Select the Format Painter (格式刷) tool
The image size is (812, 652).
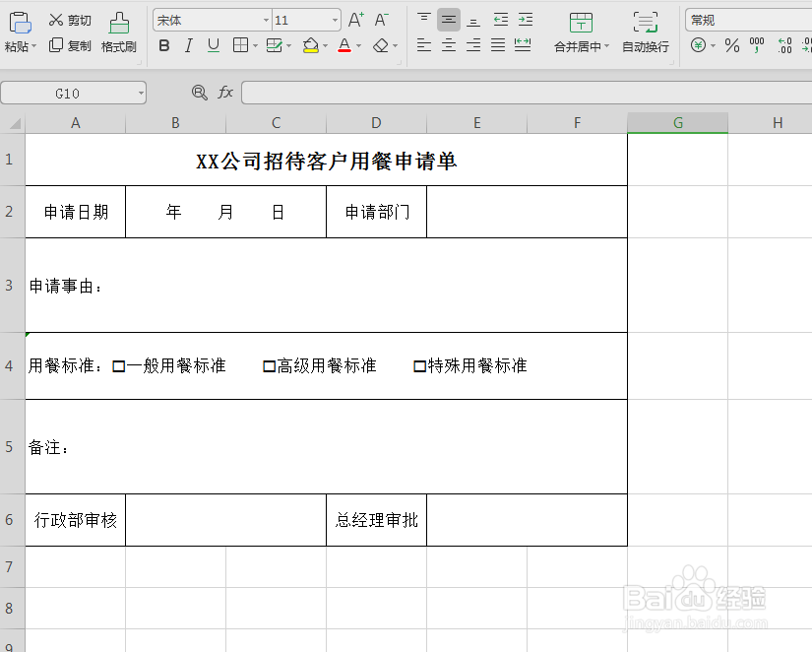click(118, 32)
